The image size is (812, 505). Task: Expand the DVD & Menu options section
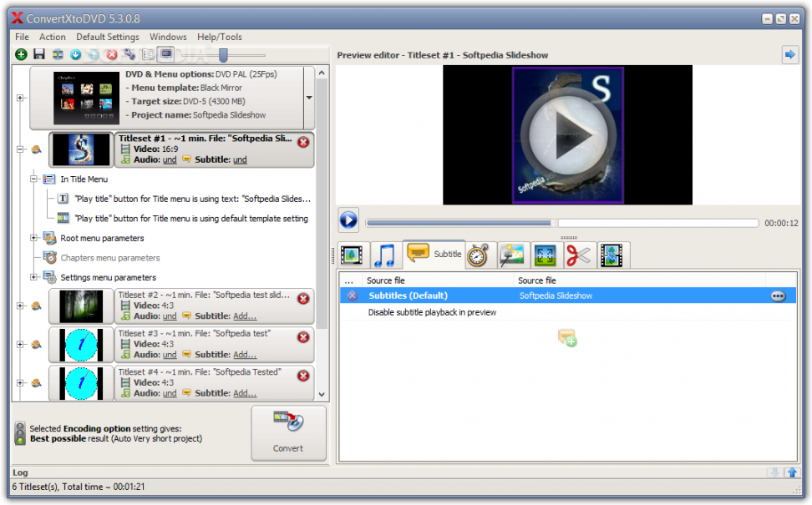click(19, 98)
